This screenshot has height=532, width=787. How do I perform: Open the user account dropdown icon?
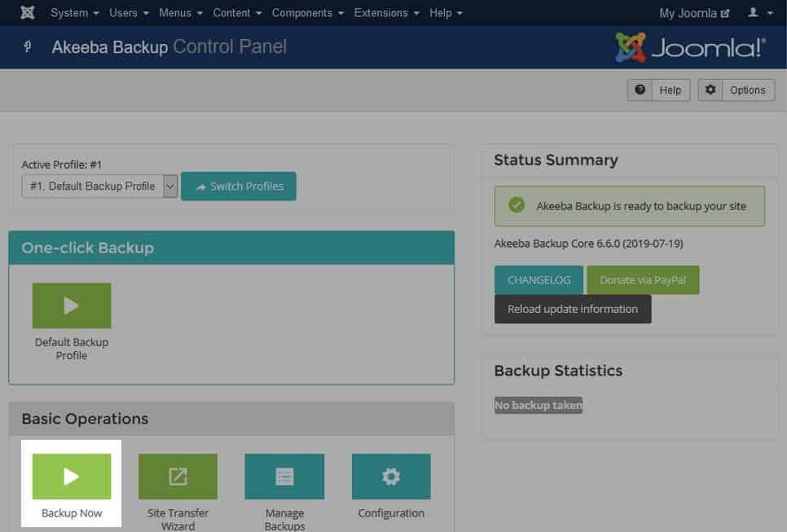coord(760,12)
